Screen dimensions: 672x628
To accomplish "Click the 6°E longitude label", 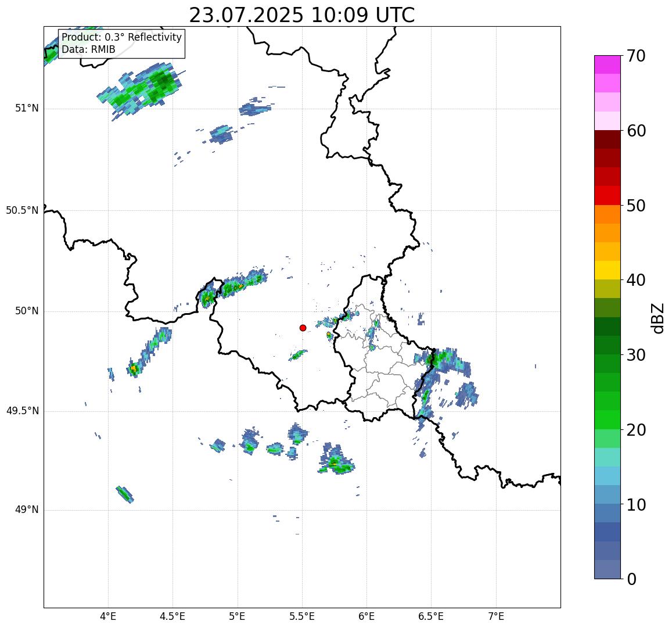I will point(367,617).
